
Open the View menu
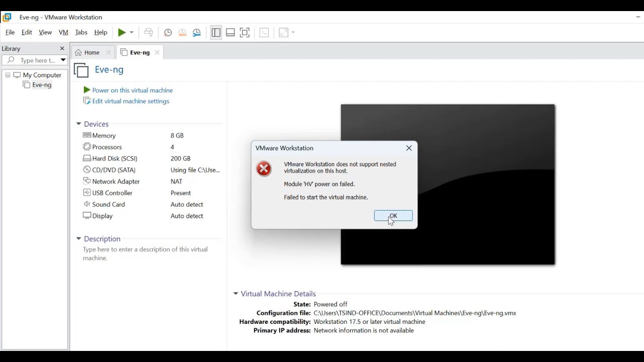pyautogui.click(x=45, y=32)
